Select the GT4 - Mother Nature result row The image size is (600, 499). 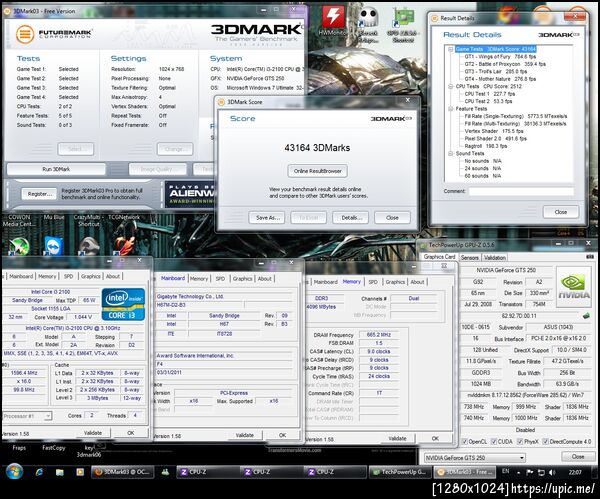pos(500,79)
